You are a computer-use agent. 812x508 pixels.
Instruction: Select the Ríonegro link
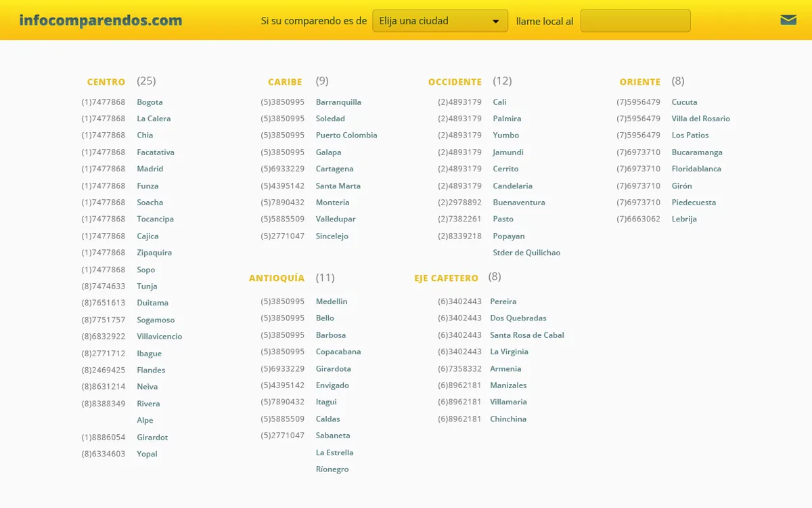332,469
